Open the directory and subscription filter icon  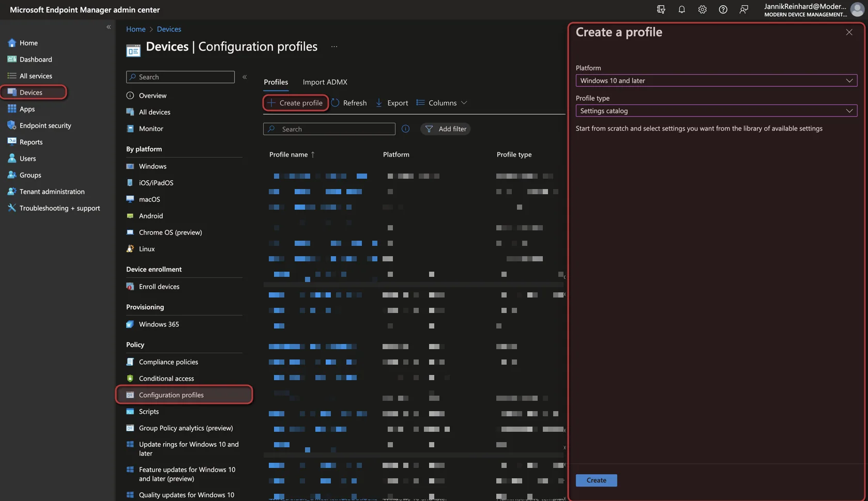tap(661, 9)
